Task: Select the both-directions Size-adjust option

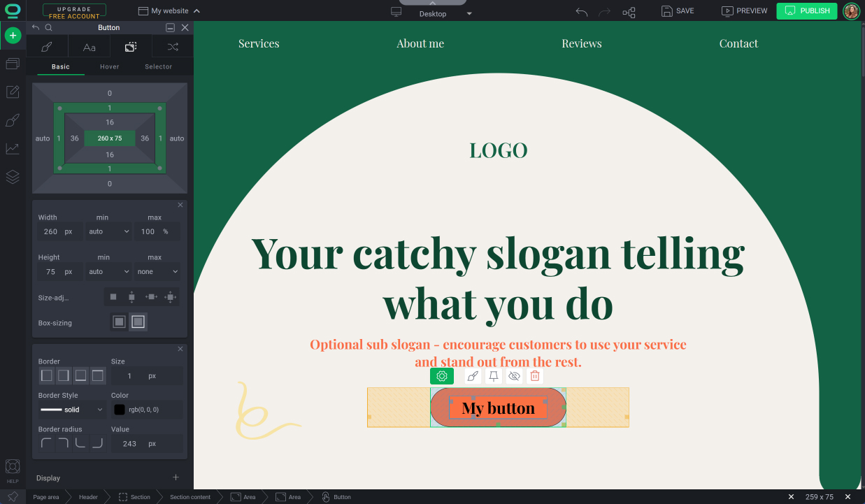Action: [170, 297]
